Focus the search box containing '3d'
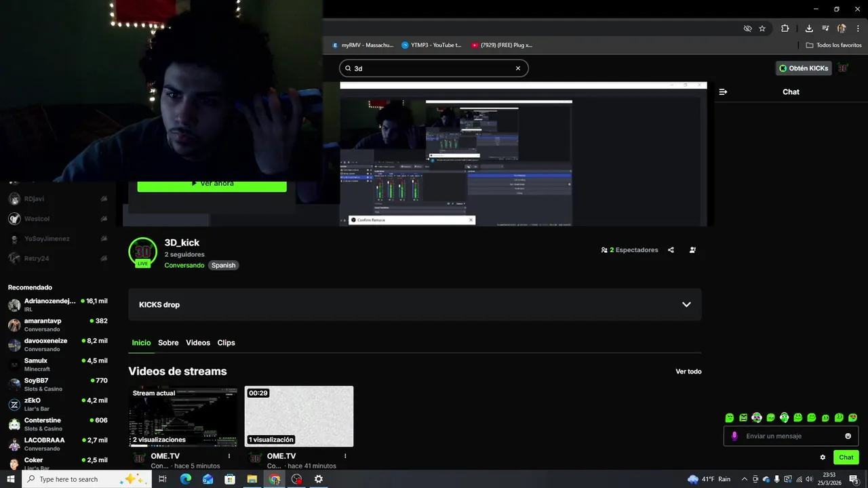 433,68
